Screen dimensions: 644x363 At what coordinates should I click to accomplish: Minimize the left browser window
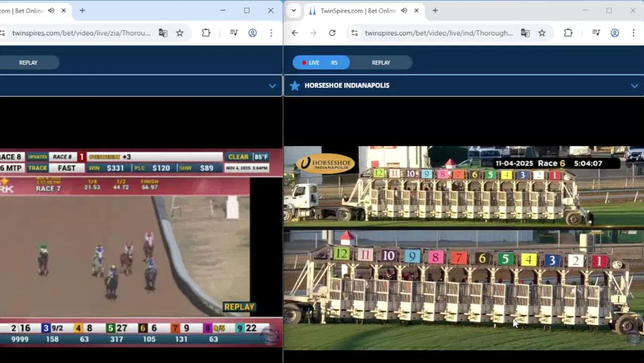pos(223,11)
